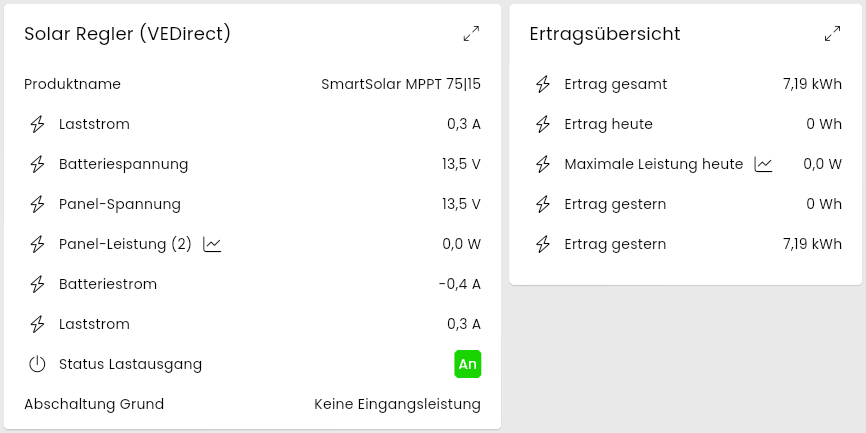The height and width of the screenshot is (433, 866).
Task: Select the Maximale Leistung heute label
Action: click(x=653, y=164)
